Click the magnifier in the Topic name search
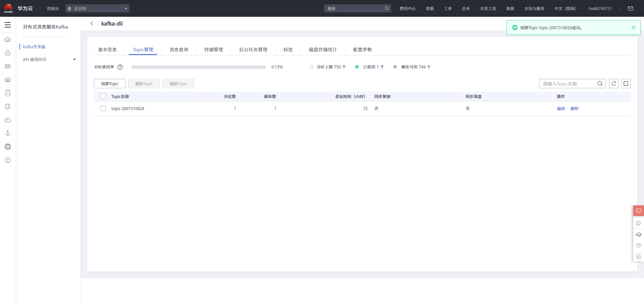The width and height of the screenshot is (644, 305). [600, 84]
